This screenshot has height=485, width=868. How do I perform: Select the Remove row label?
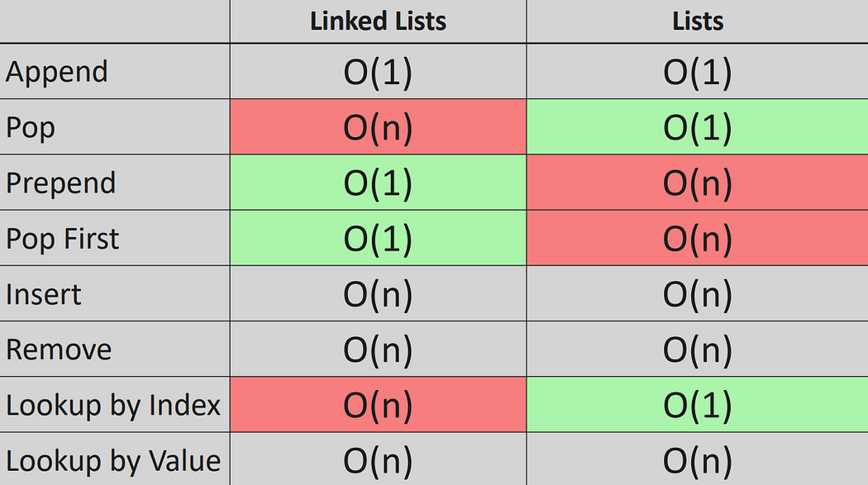pyautogui.click(x=59, y=350)
